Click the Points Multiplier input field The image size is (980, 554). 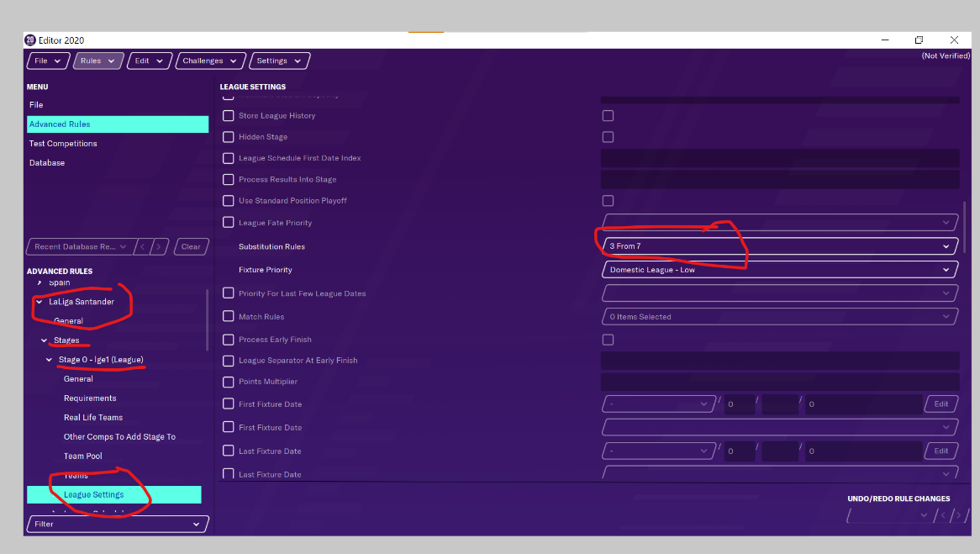point(779,382)
